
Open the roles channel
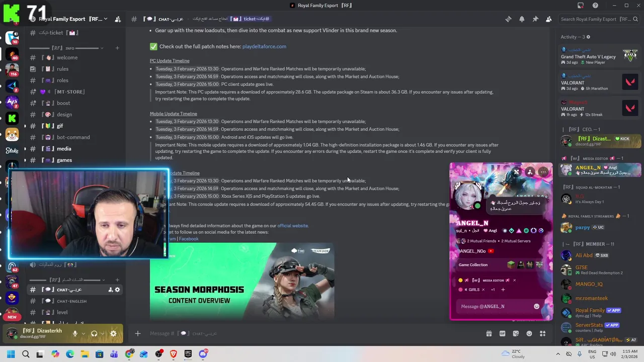pyautogui.click(x=76, y=80)
